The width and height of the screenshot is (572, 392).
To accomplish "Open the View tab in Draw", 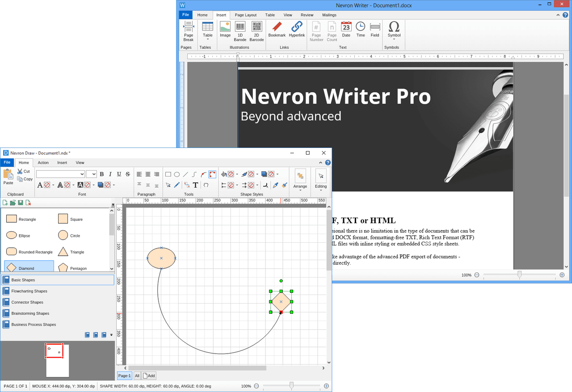I will click(80, 163).
